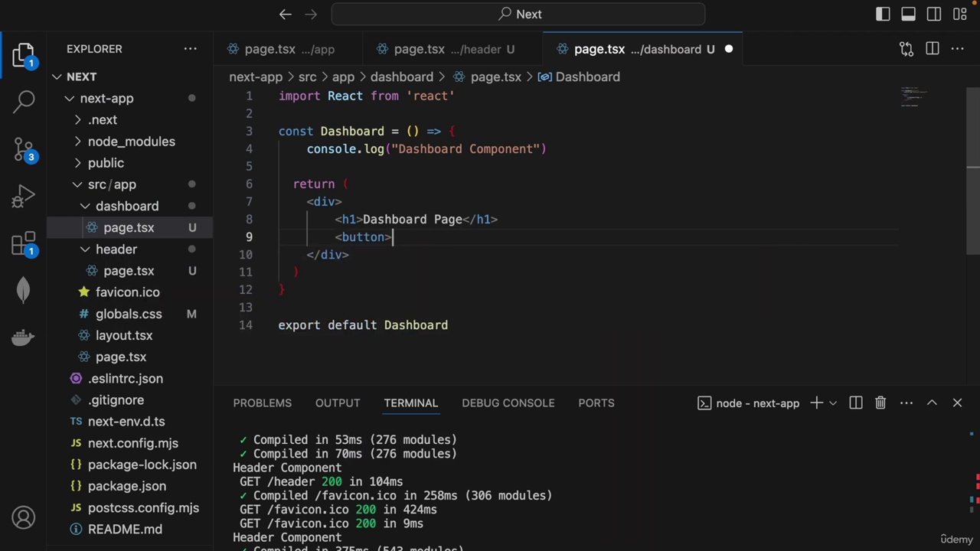Toggle the primary side bar layout icon
Viewport: 980px width, 551px height.
tap(883, 14)
